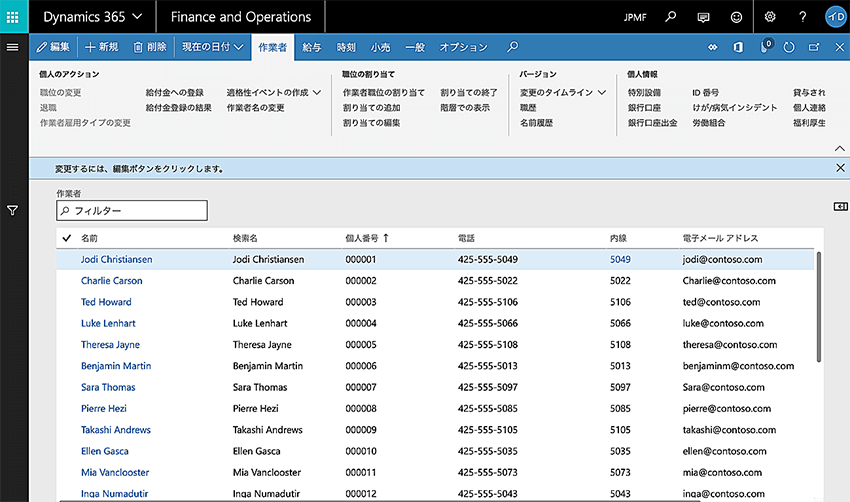Click 作業者名の変更

(x=255, y=108)
